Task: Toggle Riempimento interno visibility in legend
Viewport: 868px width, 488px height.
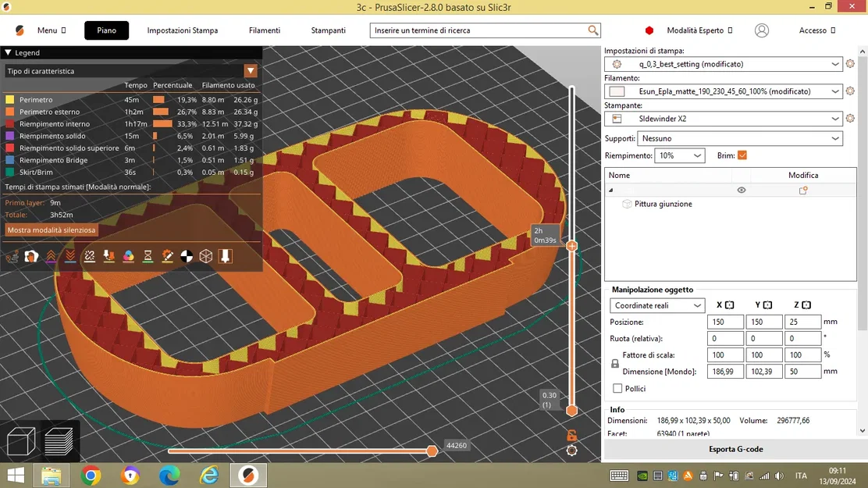Action: pos(10,124)
